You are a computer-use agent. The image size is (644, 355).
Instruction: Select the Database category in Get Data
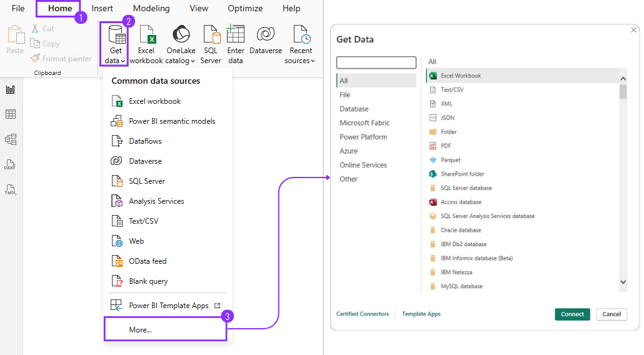pos(376,109)
